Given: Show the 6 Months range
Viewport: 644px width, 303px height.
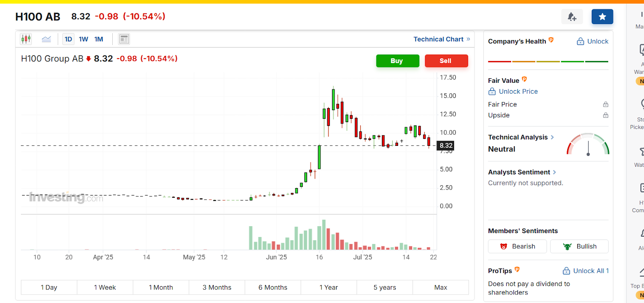Looking at the screenshot, I should (272, 287).
